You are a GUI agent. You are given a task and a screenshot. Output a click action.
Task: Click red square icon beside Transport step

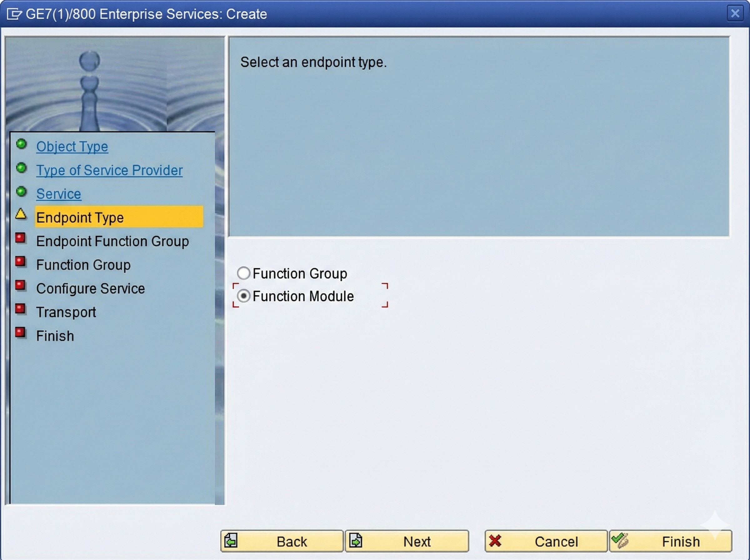[21, 309]
